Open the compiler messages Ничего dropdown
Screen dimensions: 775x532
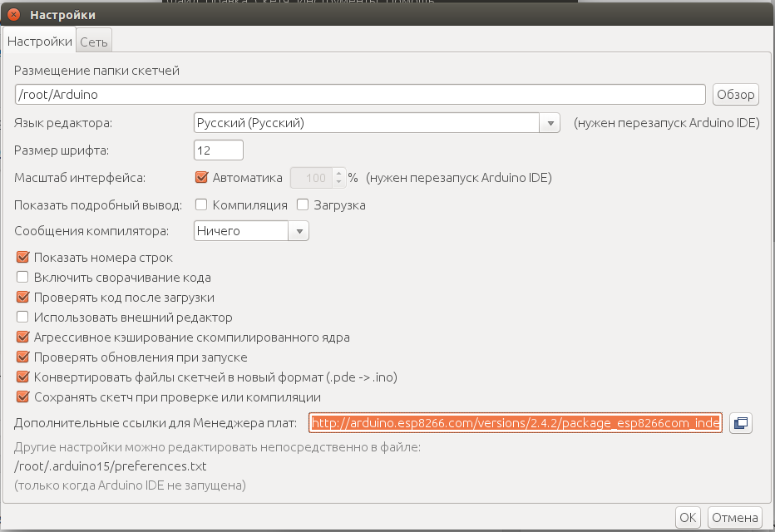(299, 231)
